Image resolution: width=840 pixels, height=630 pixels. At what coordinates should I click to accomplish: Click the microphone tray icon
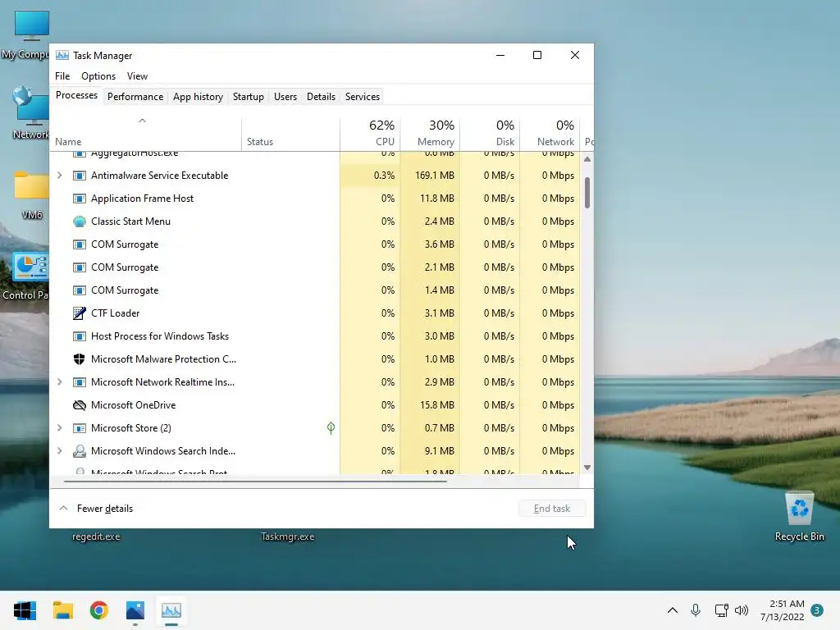pos(696,609)
